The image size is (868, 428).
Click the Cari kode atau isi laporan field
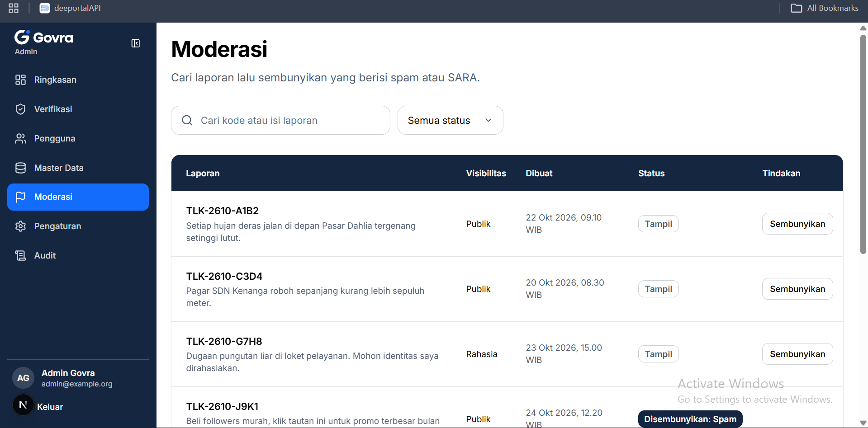280,120
